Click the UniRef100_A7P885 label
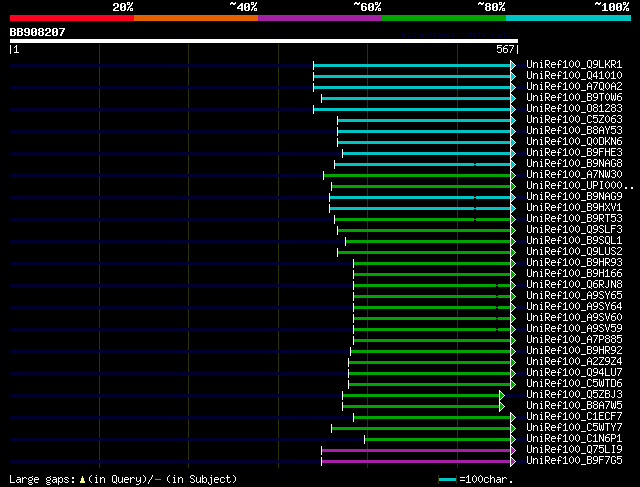Viewport: 640px width, 487px height. pos(574,340)
